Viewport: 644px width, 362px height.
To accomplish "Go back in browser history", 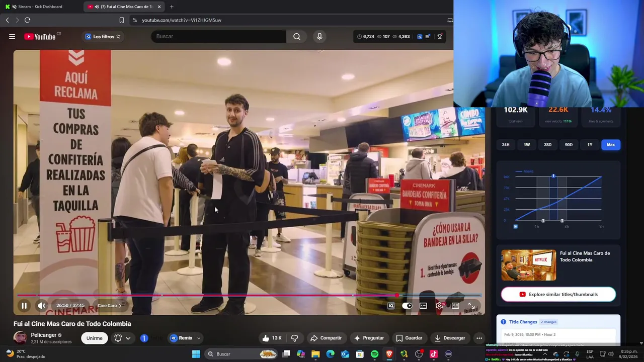I will 7,20.
